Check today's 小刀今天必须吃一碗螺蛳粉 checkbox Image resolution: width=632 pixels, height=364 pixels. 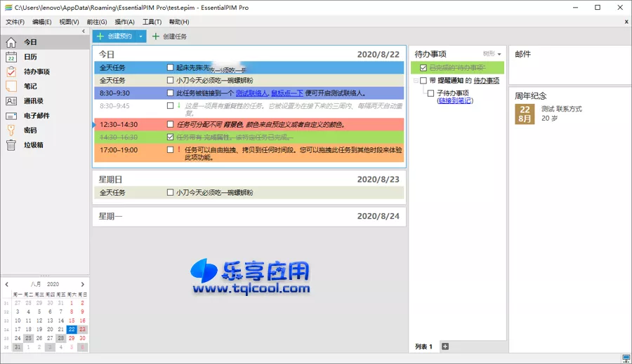tap(170, 81)
